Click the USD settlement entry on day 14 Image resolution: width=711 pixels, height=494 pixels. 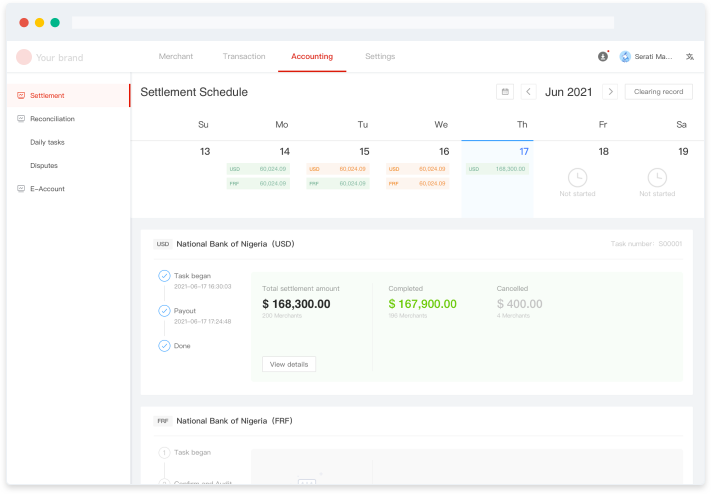pos(258,169)
